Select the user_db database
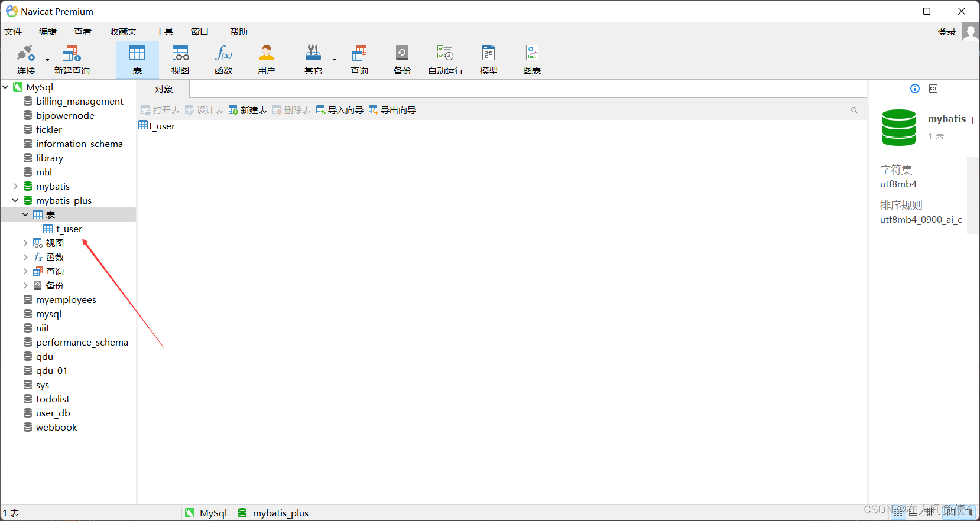 53,413
